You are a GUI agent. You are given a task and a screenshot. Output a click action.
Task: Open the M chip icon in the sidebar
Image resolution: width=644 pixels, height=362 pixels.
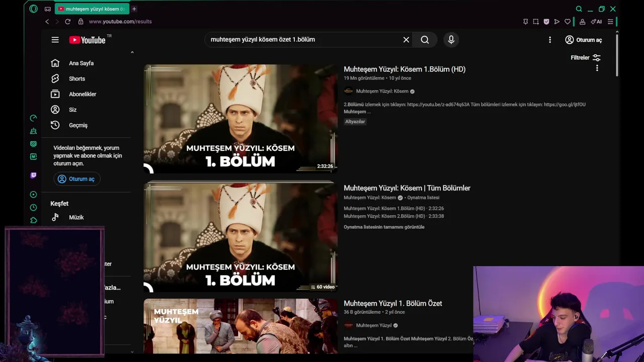coord(33,157)
